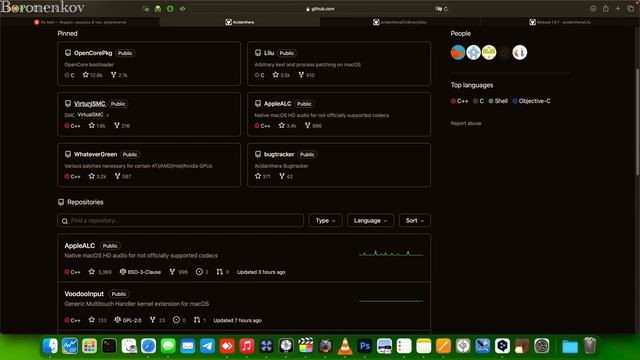Open the pull requests of the AppleALC repository

(223, 272)
